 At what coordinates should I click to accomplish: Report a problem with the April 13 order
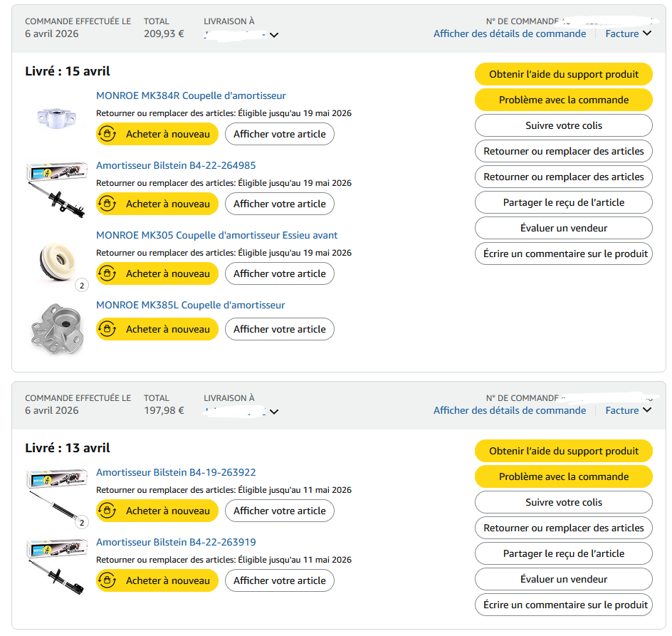pos(563,476)
